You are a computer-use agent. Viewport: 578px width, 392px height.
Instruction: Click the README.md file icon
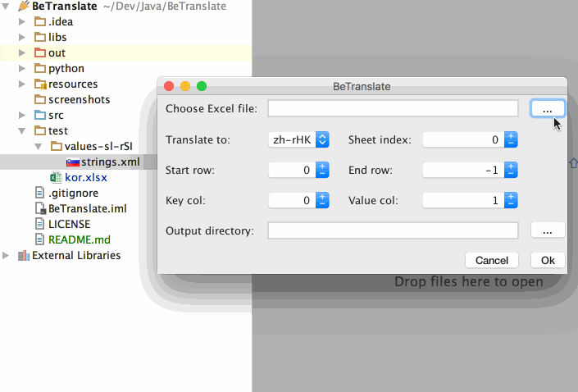click(39, 239)
